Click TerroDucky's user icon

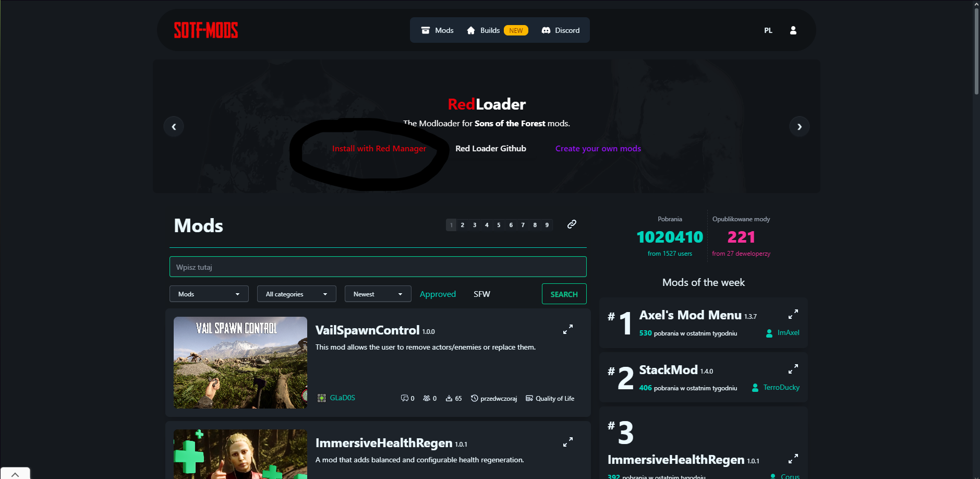755,388
